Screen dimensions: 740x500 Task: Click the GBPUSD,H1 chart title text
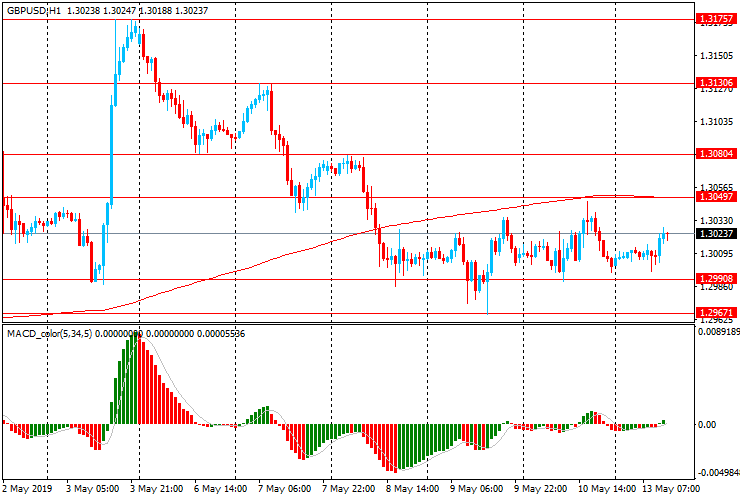click(35, 8)
